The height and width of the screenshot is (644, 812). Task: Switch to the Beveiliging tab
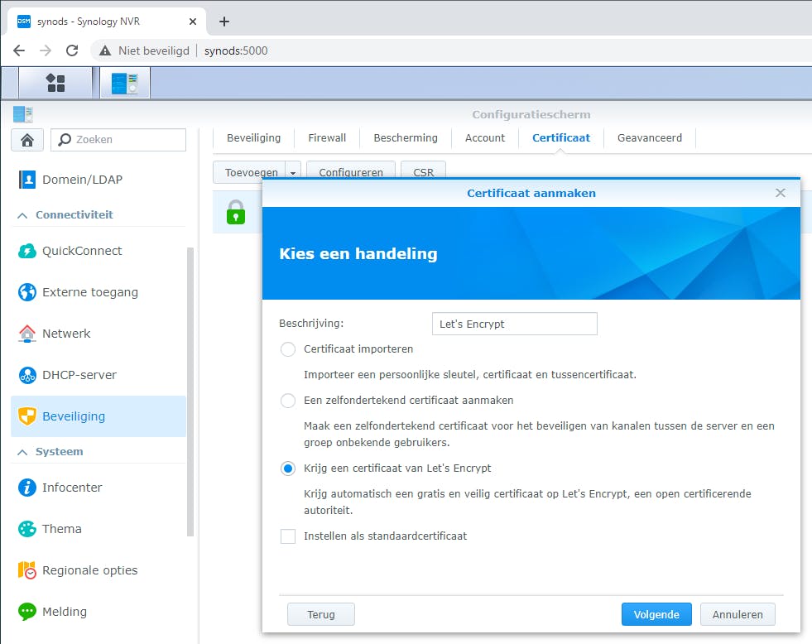click(x=254, y=138)
